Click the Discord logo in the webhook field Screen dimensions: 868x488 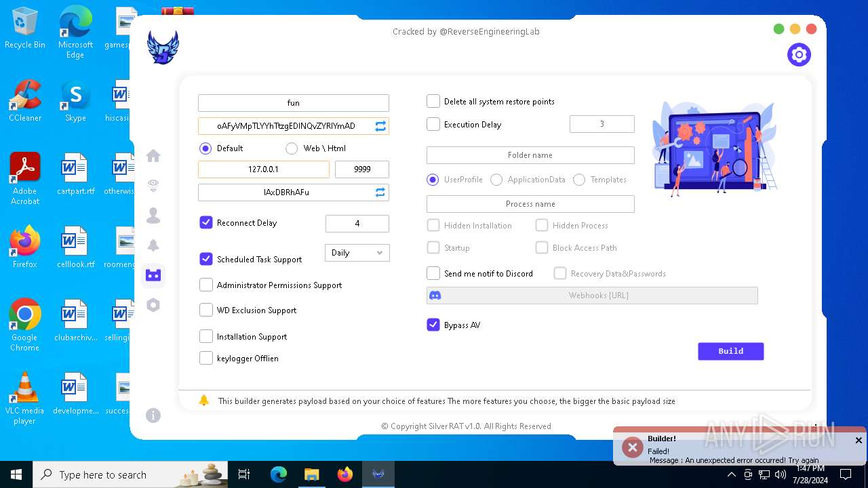click(436, 296)
